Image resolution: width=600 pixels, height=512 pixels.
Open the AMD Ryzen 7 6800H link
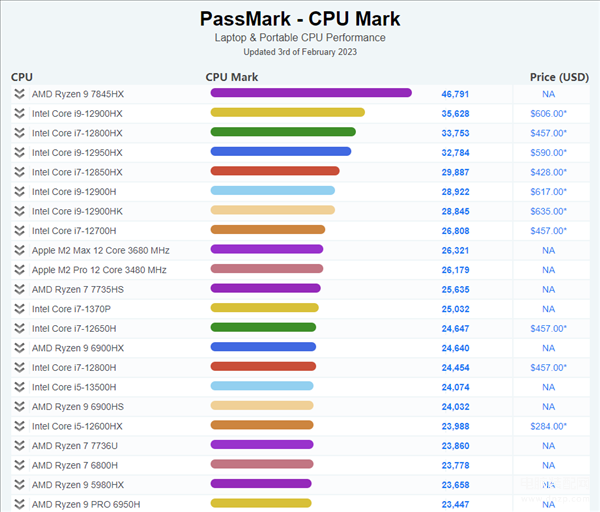tap(75, 465)
